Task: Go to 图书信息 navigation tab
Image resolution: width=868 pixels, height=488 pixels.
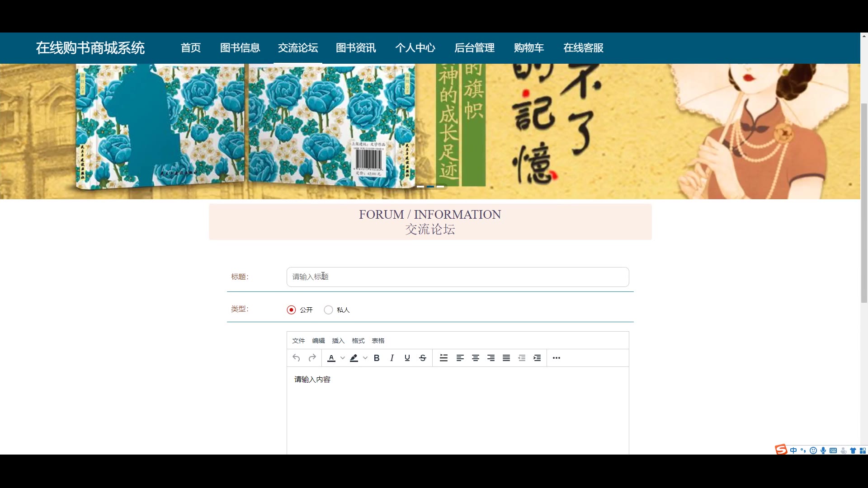Action: point(240,48)
